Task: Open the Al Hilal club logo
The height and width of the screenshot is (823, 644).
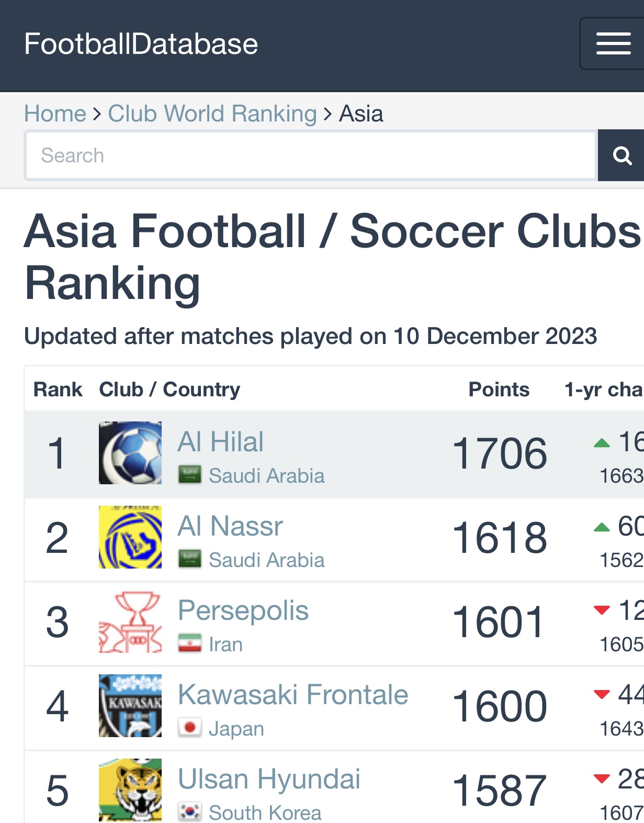Action: point(130,453)
